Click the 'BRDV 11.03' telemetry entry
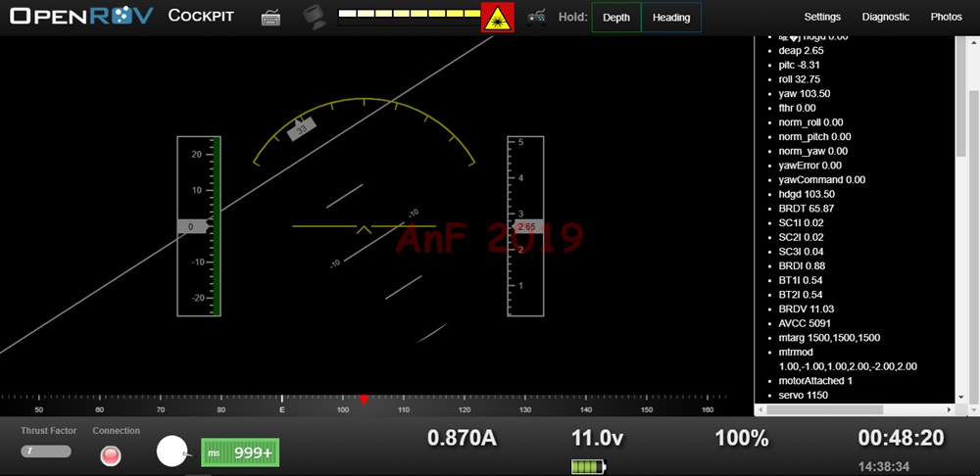The width and height of the screenshot is (980, 476). point(806,309)
